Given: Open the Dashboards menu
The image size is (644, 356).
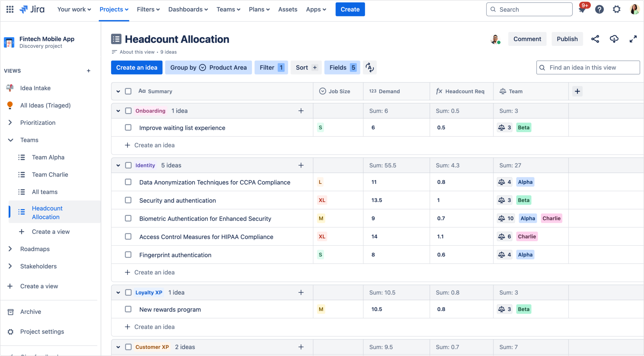Looking at the screenshot, I should click(x=188, y=9).
